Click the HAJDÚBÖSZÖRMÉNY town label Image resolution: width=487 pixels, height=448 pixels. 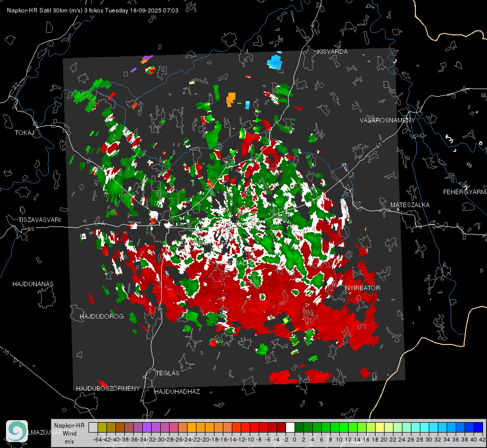[108, 389]
